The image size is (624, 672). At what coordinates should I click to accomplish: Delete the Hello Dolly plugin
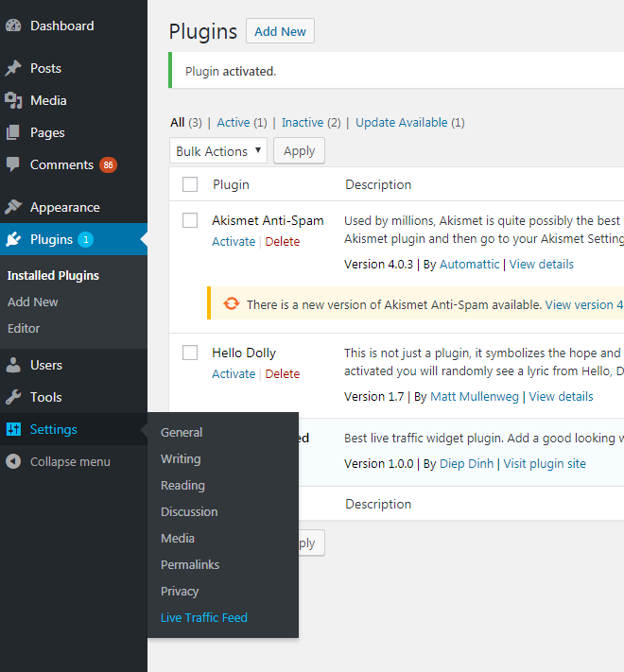[x=283, y=374]
